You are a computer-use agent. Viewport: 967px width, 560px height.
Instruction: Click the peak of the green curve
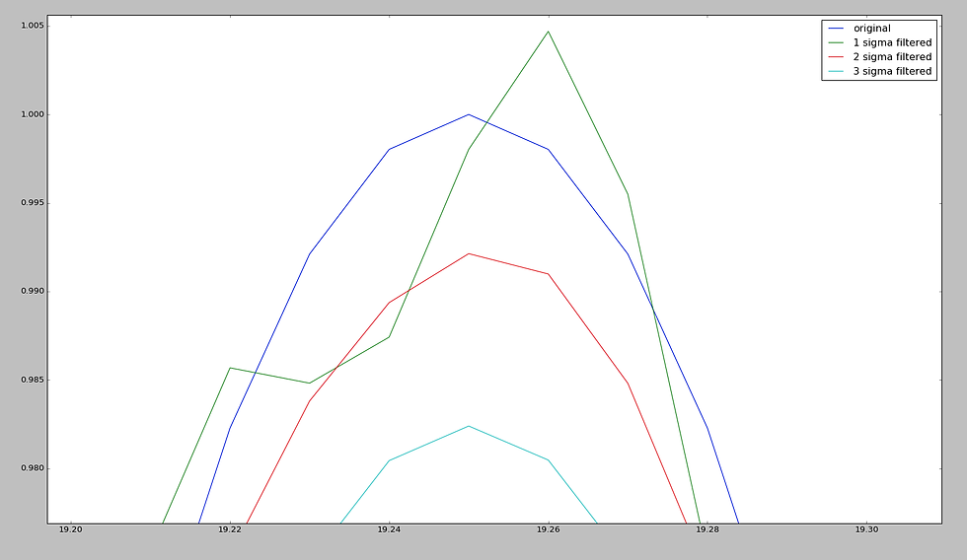pos(549,32)
